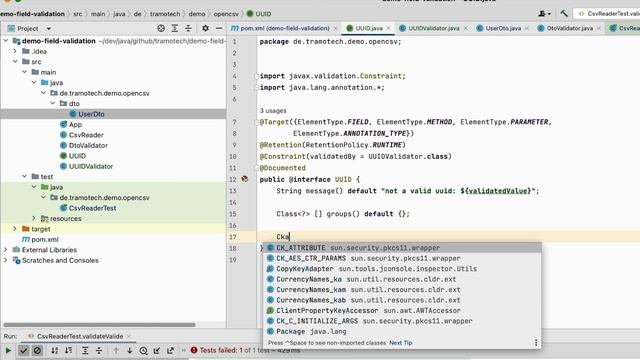The width and height of the screenshot is (640, 360).
Task: Toggle Show Passed tests checkmark
Action: click(x=24, y=350)
